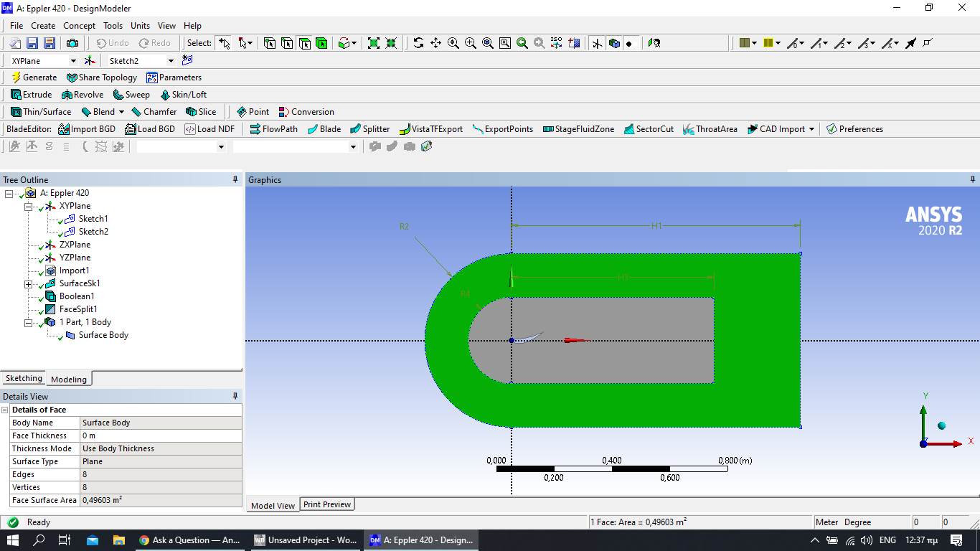Click the Generate button
Viewport: 980px width, 551px height.
[34, 77]
